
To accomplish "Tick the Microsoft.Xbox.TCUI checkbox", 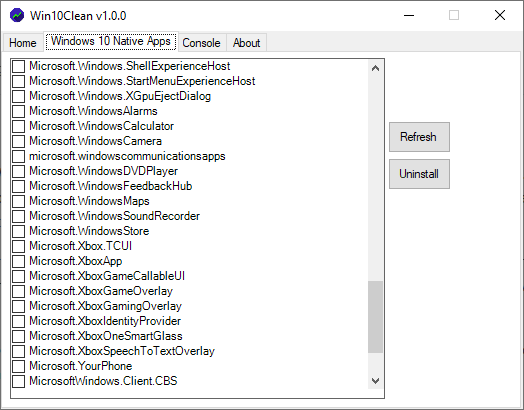I will click(18, 246).
